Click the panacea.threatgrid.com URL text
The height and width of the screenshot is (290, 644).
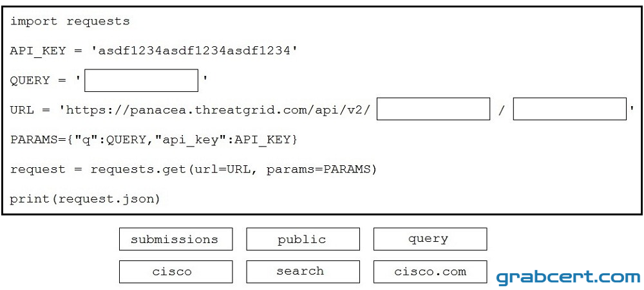215,110
